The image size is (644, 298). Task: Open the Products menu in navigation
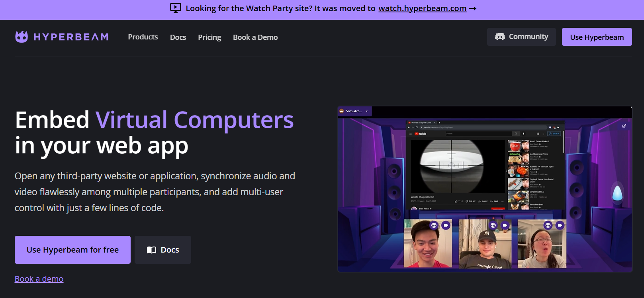pyautogui.click(x=143, y=37)
